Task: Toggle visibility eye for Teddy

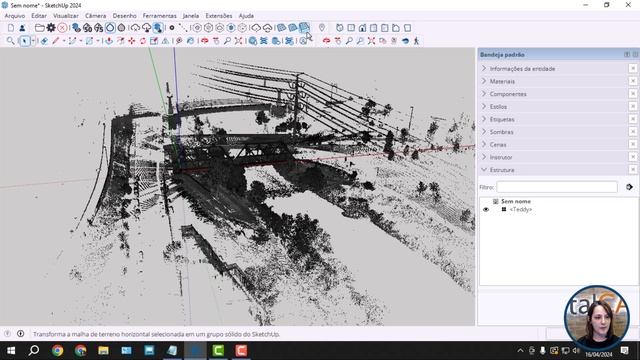Action: [486, 210]
